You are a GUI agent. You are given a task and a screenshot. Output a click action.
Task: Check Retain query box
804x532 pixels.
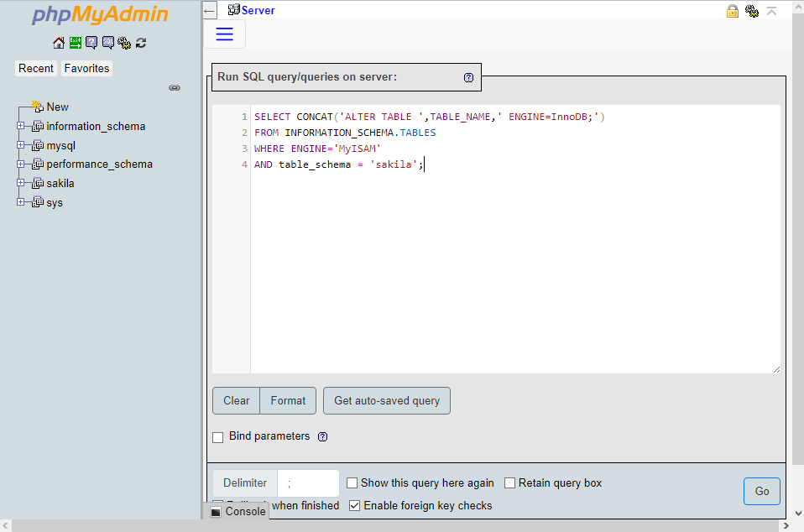[509, 482]
